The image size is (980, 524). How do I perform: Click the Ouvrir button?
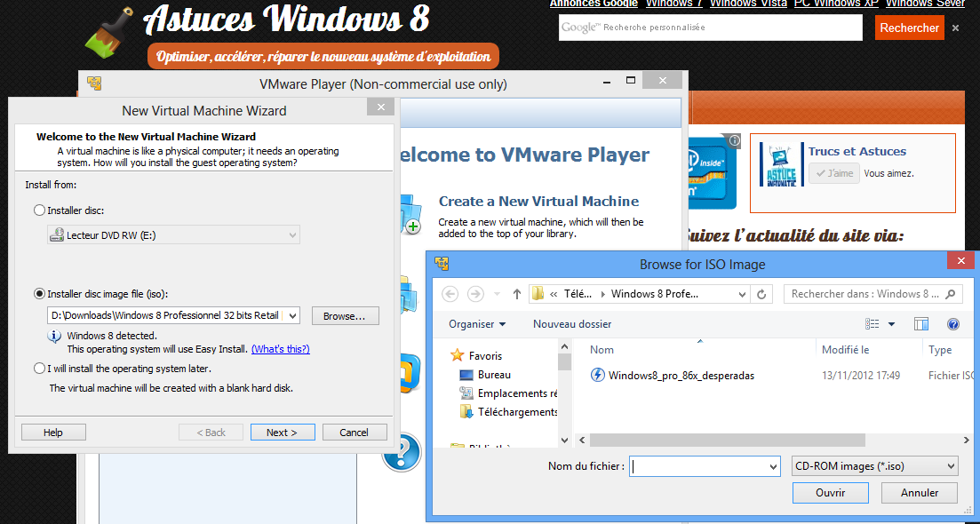[x=830, y=493]
